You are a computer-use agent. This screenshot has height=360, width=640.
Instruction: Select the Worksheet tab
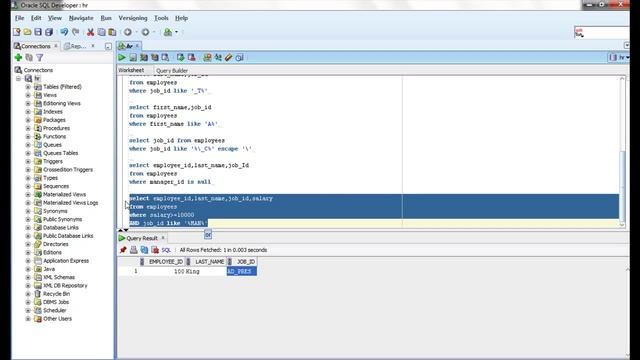(131, 70)
